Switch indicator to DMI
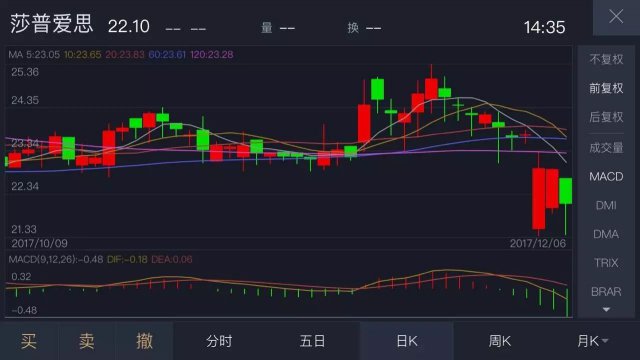Image resolution: width=640 pixels, height=360 pixels. pos(606,205)
